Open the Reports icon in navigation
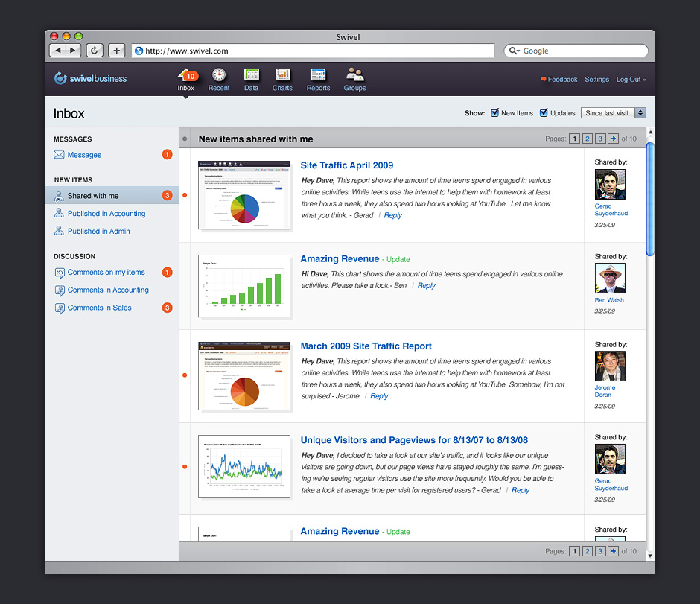Image resolution: width=700 pixels, height=604 pixels. [x=318, y=75]
